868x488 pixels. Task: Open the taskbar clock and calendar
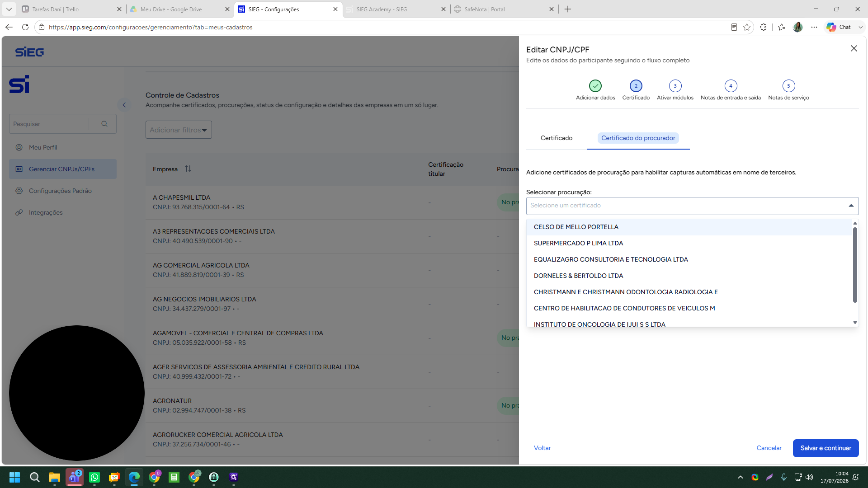point(834,477)
